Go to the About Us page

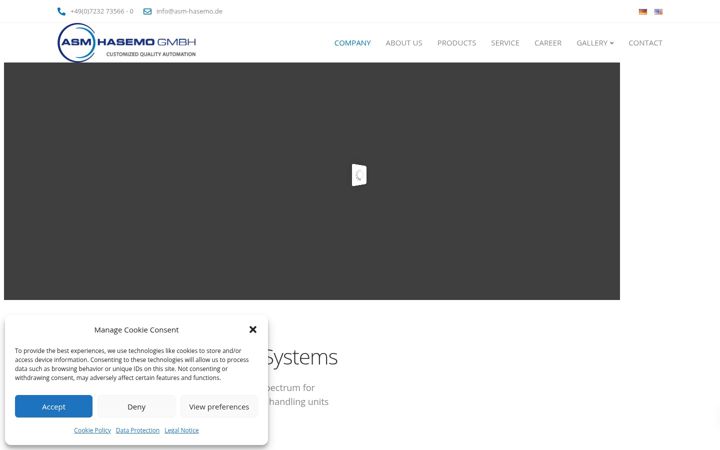[x=404, y=43]
